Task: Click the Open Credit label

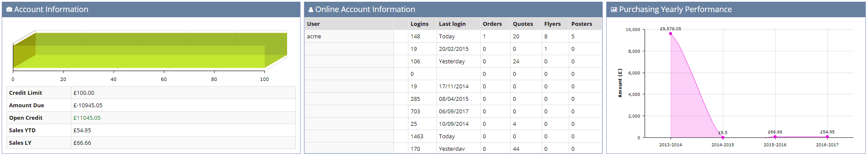Action: 26,118
